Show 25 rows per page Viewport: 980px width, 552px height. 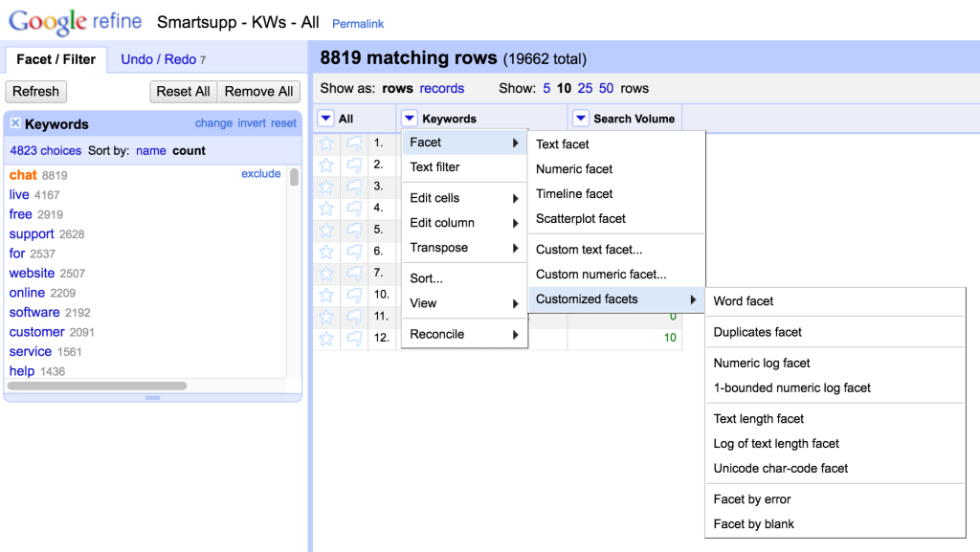pos(585,88)
